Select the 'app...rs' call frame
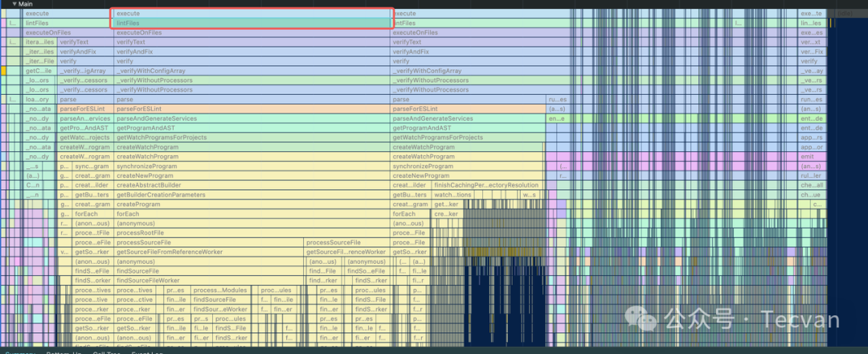The image size is (868, 354). (x=813, y=138)
